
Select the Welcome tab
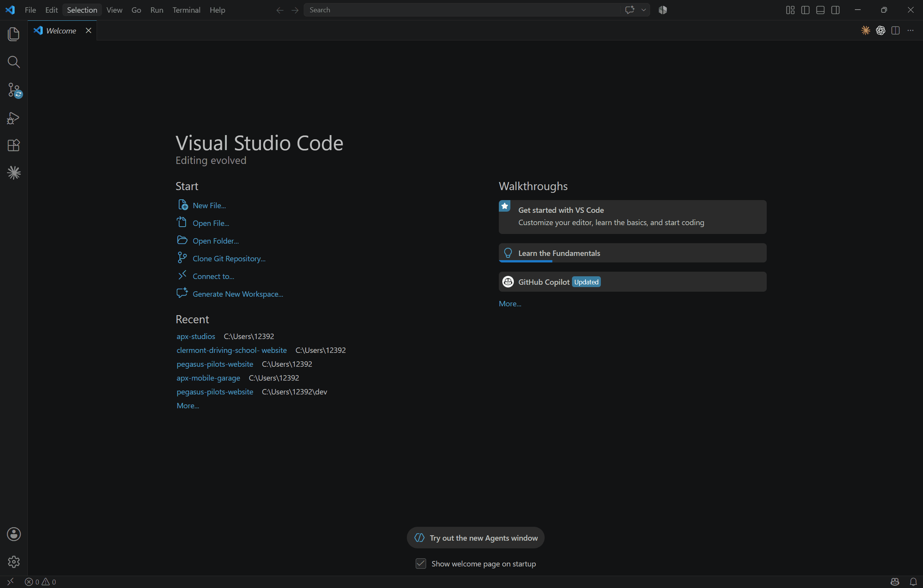coord(62,30)
